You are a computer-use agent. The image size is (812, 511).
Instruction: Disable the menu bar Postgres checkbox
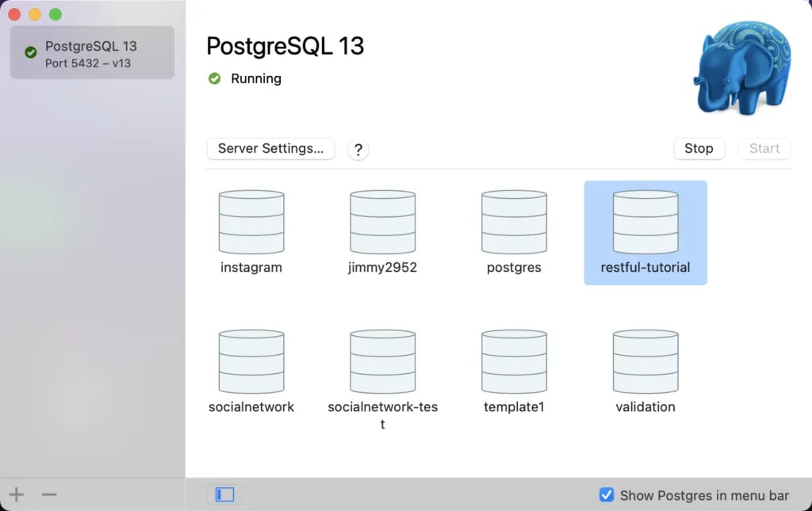click(607, 494)
